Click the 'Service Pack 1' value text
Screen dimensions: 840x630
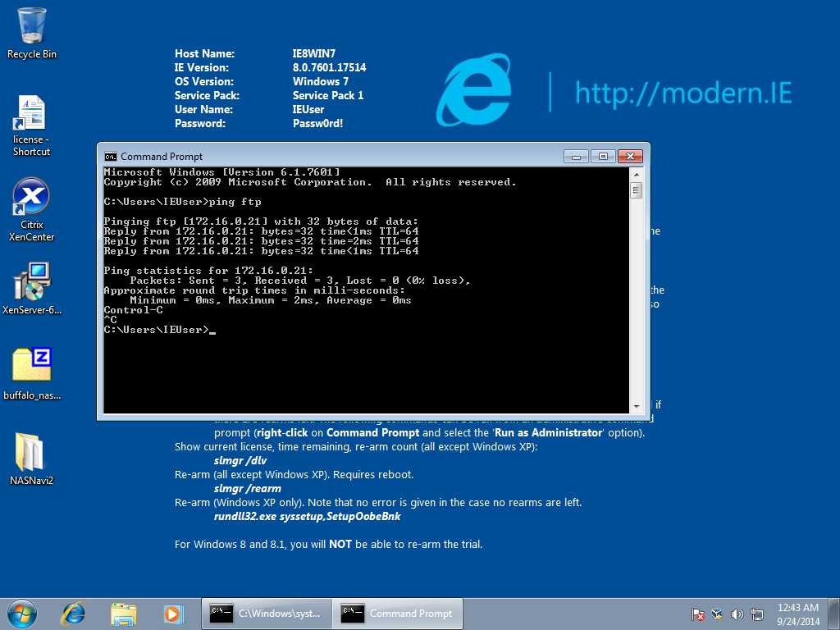point(328,95)
